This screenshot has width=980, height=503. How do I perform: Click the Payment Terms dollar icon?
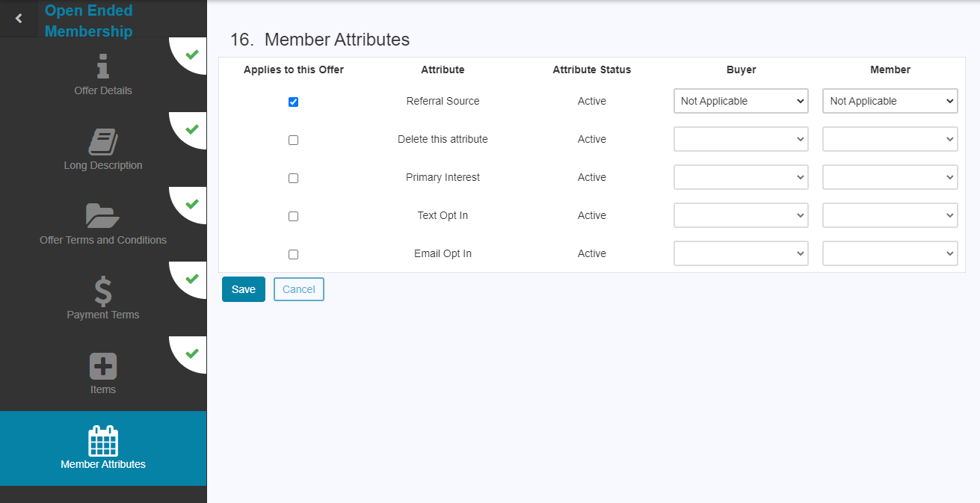coord(103,291)
